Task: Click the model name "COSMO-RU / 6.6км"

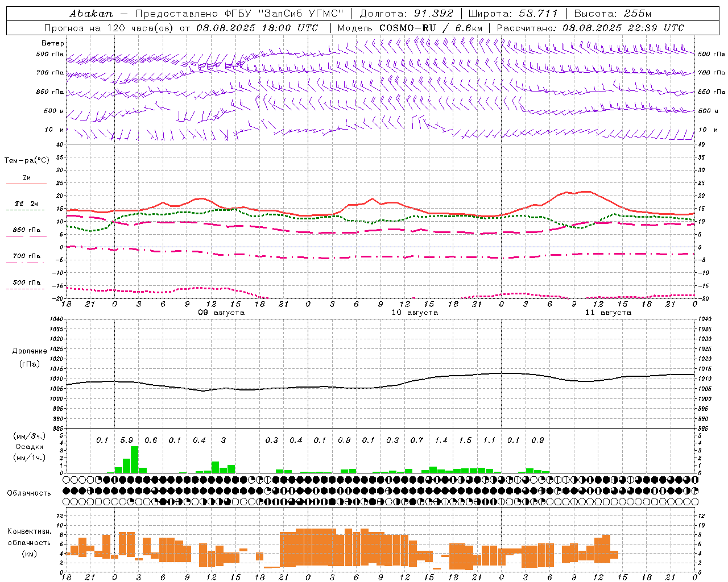Action: point(431,28)
